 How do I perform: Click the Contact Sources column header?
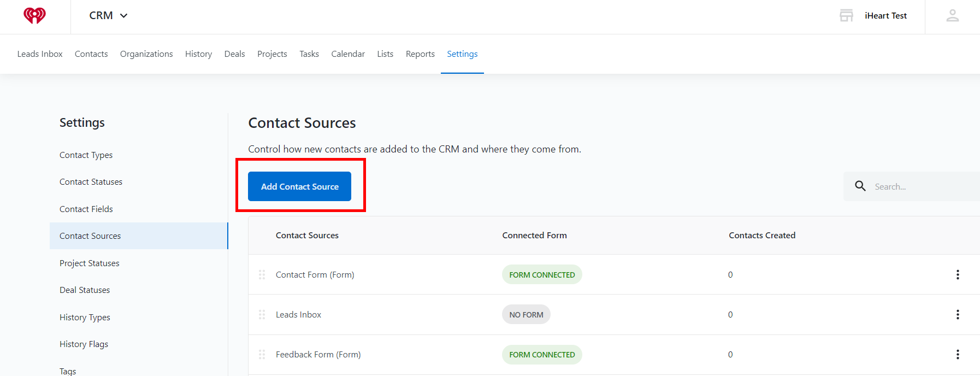(307, 236)
